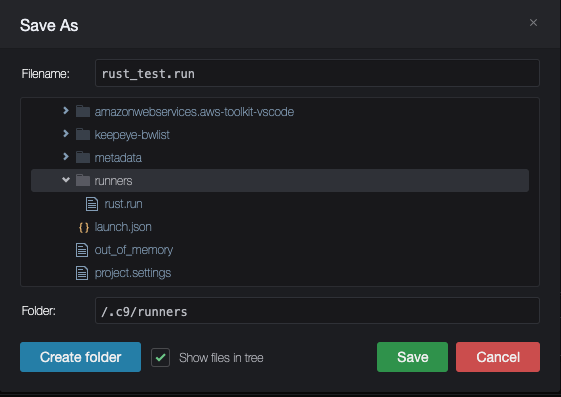561x397 pixels.
Task: Select the out_of_memory file name
Action: pyautogui.click(x=134, y=250)
